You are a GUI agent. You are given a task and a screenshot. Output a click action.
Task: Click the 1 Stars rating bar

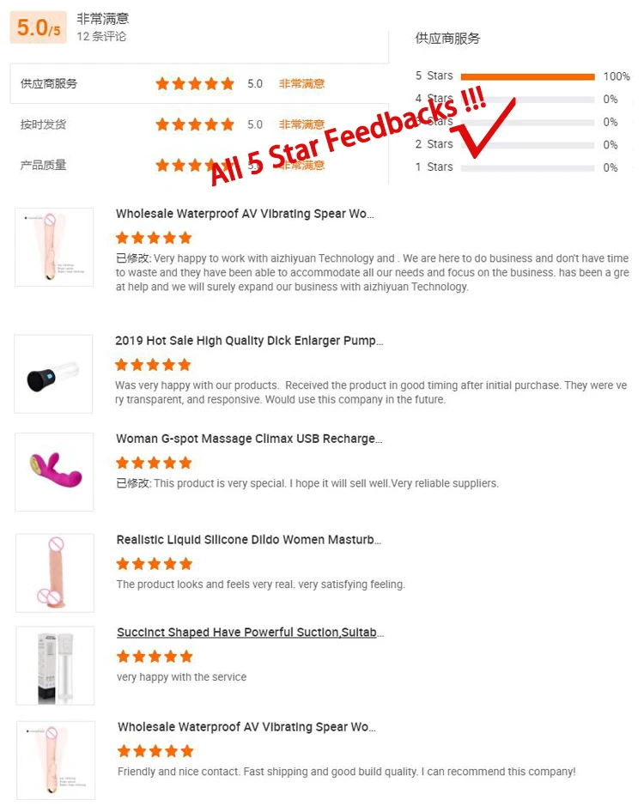[527, 167]
